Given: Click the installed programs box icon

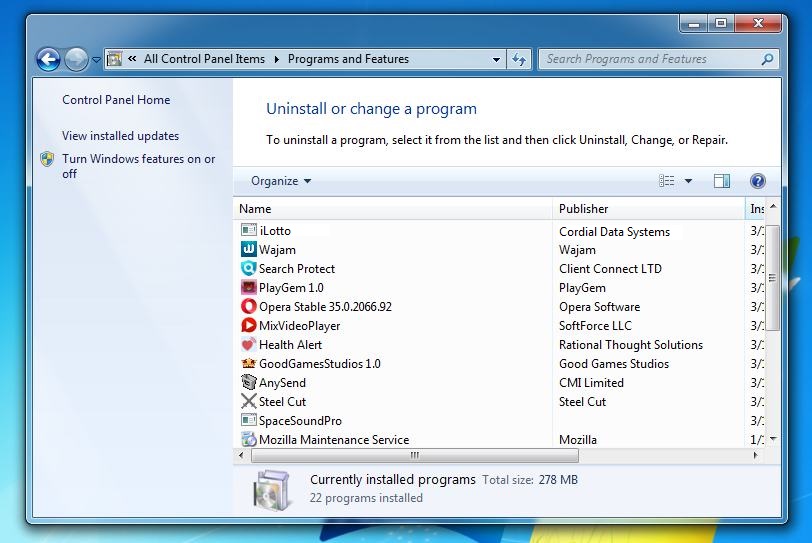Looking at the screenshot, I should pyautogui.click(x=272, y=489).
